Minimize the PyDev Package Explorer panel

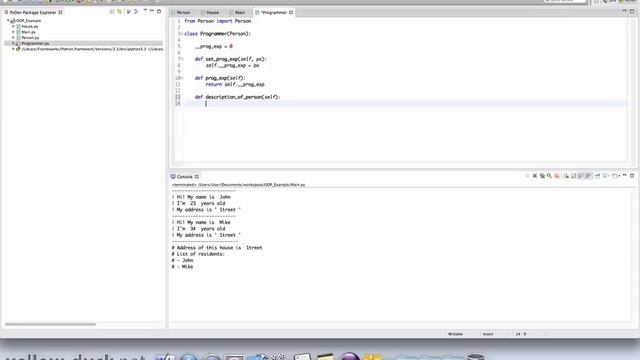coord(152,11)
